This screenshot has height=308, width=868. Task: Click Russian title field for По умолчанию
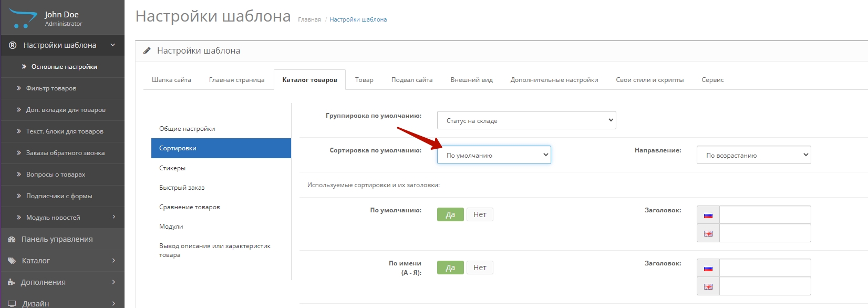pos(764,215)
